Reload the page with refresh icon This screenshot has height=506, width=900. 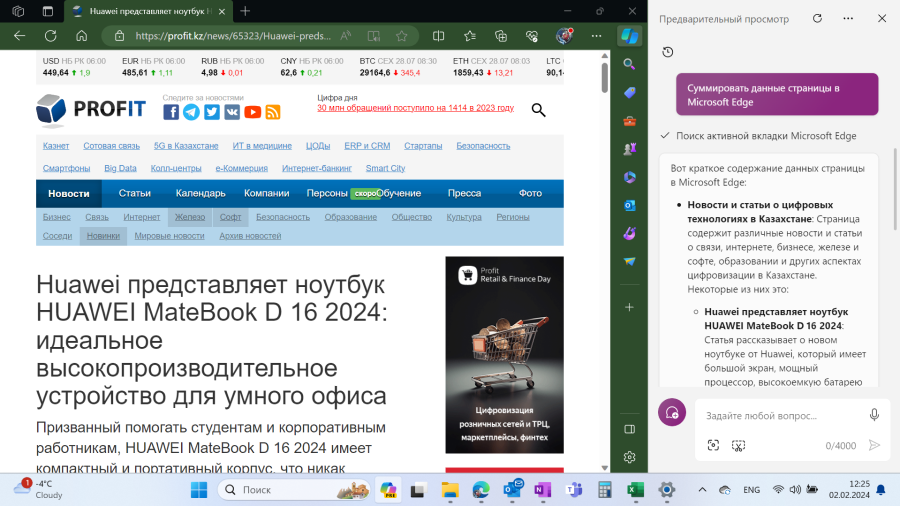(x=51, y=36)
